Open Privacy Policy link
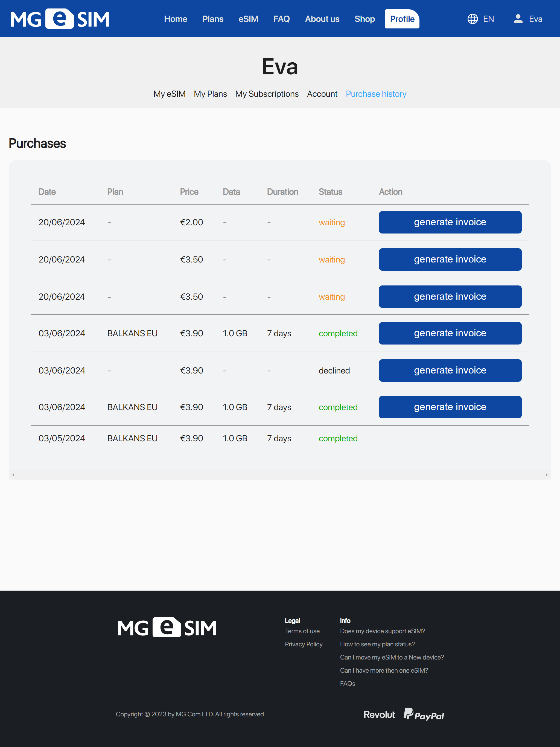This screenshot has width=560, height=747. click(x=303, y=644)
